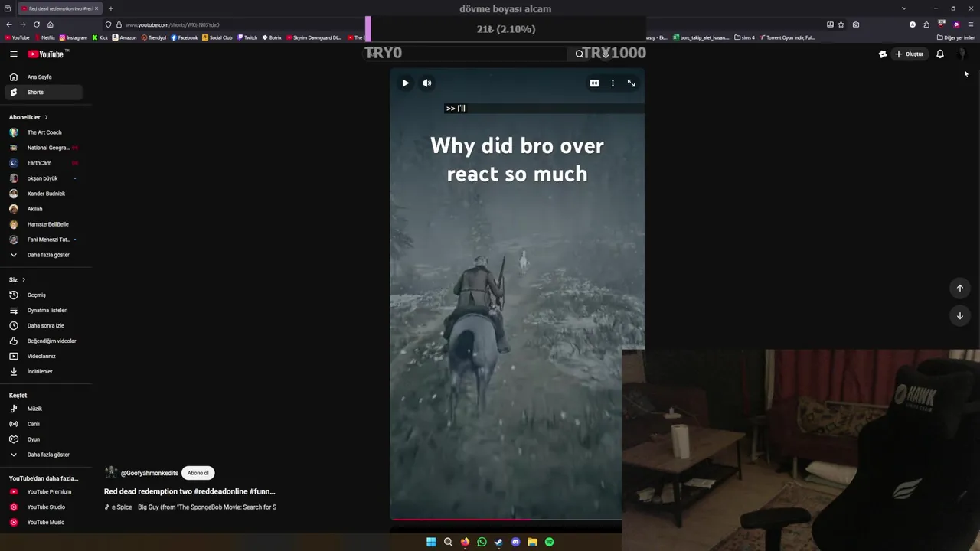Go to the previous Short with up arrow
The width and height of the screenshot is (980, 551).
(x=959, y=288)
